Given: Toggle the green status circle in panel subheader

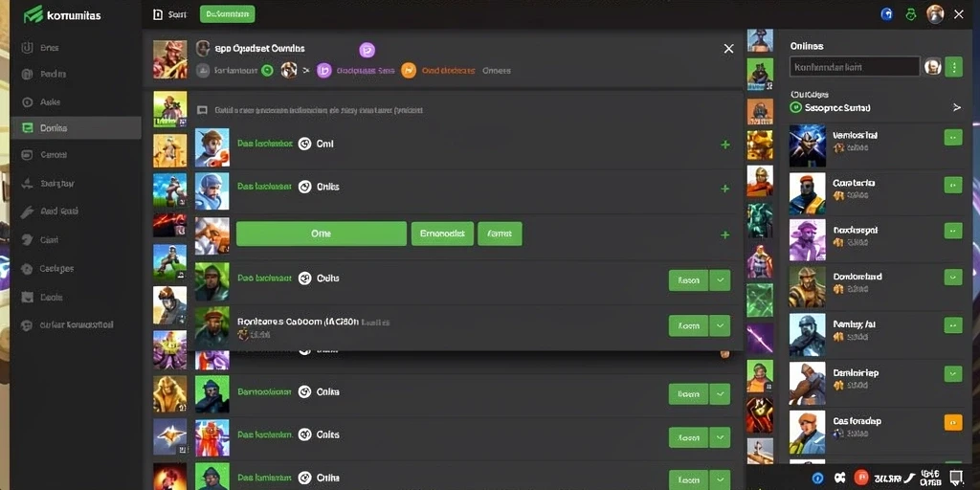Looking at the screenshot, I should point(268,71).
